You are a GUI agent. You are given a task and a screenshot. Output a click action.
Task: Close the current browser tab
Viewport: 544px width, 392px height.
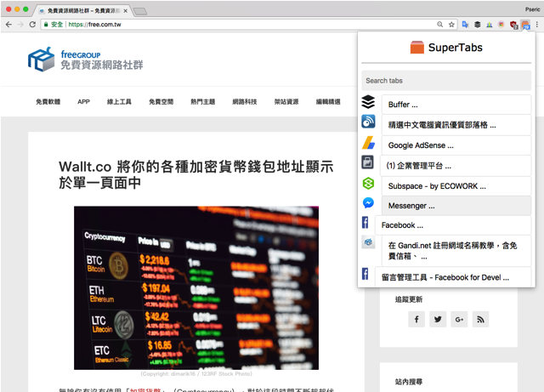pyautogui.click(x=125, y=11)
